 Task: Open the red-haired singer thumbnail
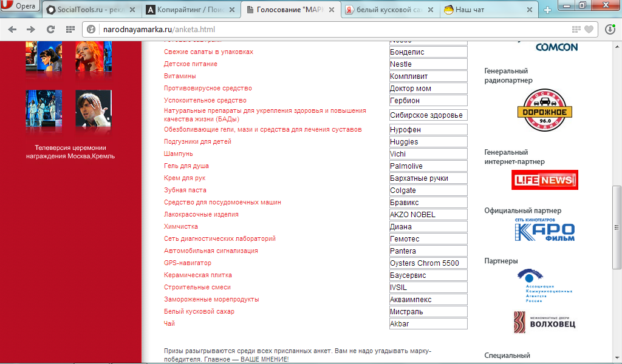click(x=94, y=56)
